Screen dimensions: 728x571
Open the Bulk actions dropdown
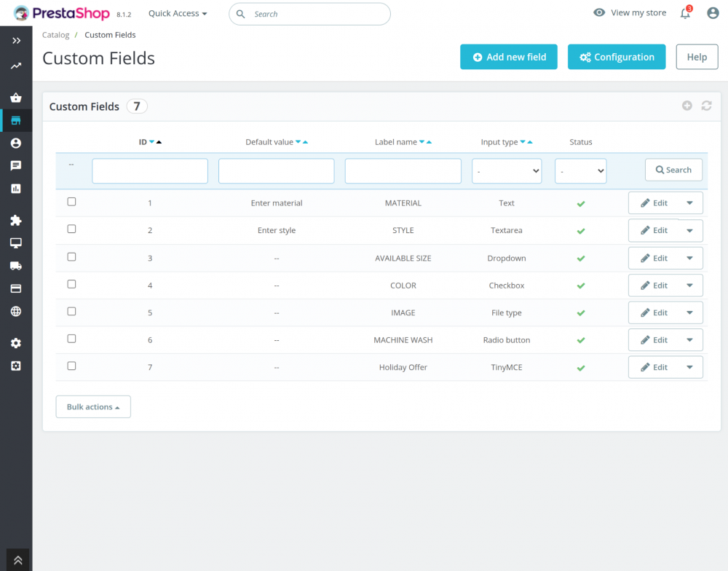[93, 407]
